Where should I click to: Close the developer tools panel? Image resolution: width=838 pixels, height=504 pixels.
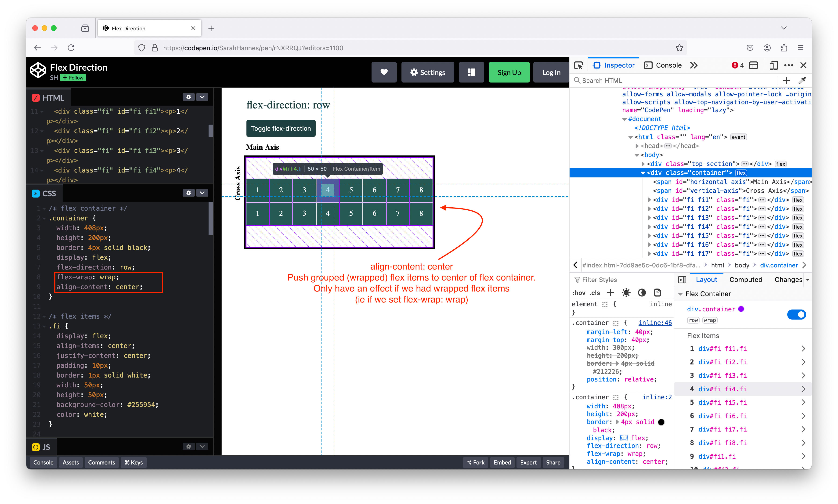click(x=803, y=65)
